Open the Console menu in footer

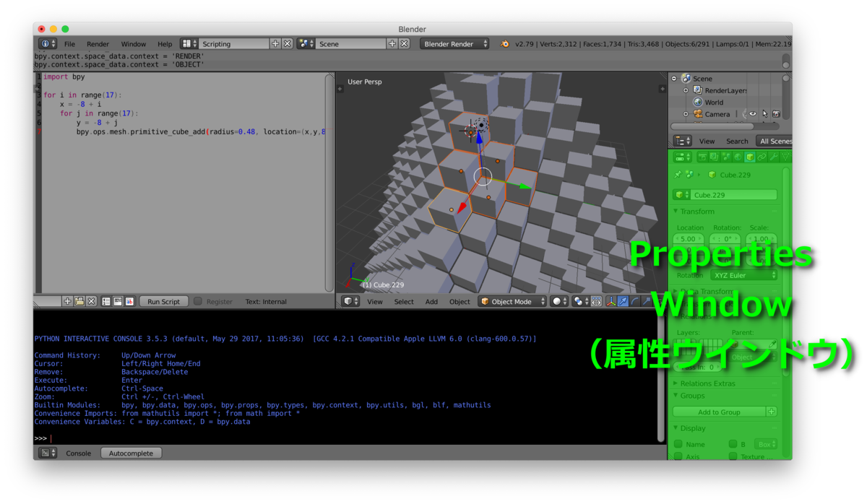(x=79, y=453)
